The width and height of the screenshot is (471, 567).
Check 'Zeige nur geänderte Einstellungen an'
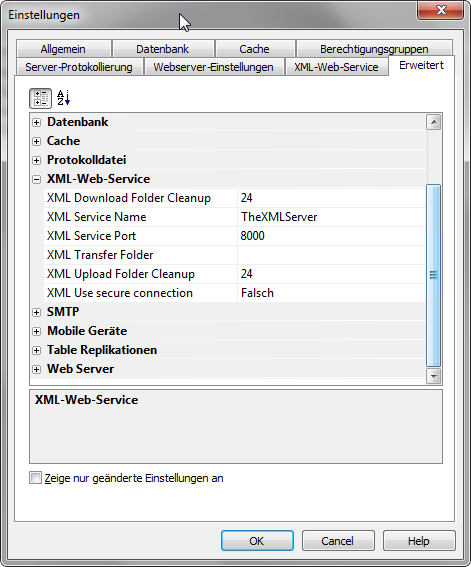(35, 478)
